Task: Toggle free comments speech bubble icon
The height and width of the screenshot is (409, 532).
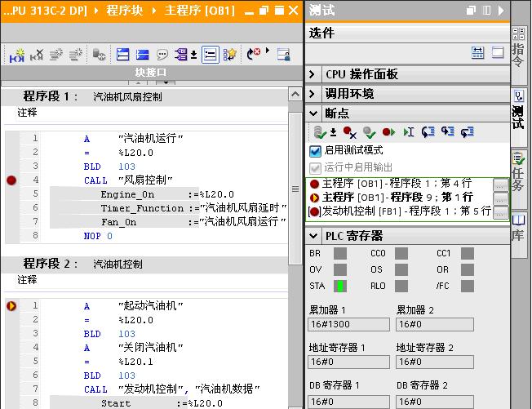Action: 162,55
